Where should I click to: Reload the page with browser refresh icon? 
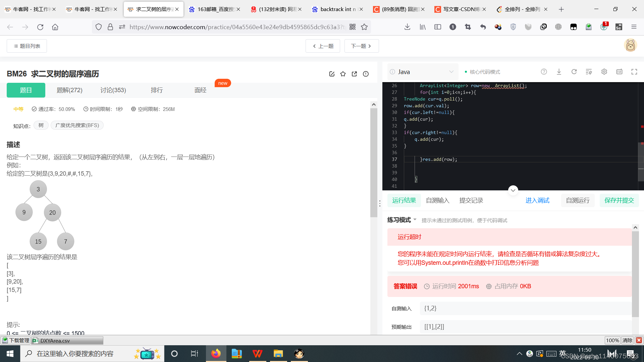point(40,27)
